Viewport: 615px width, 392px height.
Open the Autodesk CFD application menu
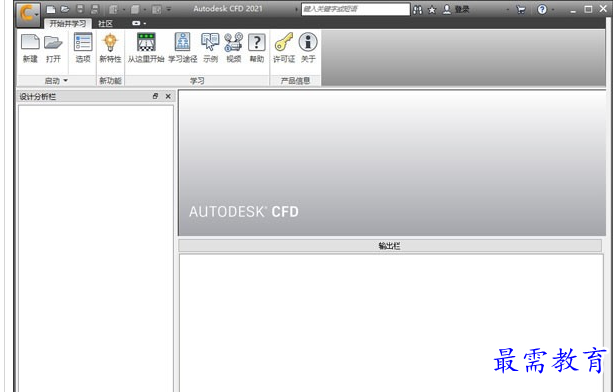pyautogui.click(x=28, y=14)
